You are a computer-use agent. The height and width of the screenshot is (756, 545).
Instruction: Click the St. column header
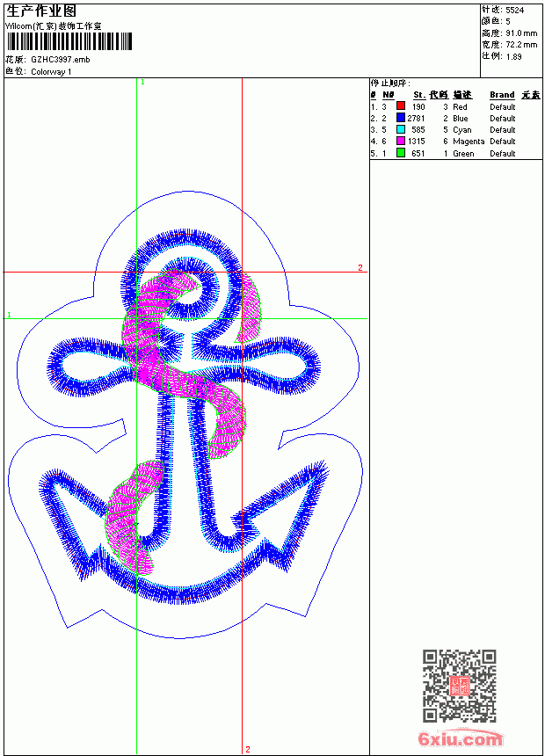click(419, 95)
